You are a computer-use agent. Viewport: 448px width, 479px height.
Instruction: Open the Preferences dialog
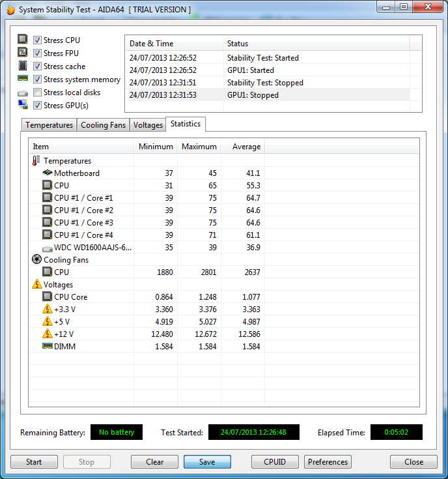(x=328, y=462)
